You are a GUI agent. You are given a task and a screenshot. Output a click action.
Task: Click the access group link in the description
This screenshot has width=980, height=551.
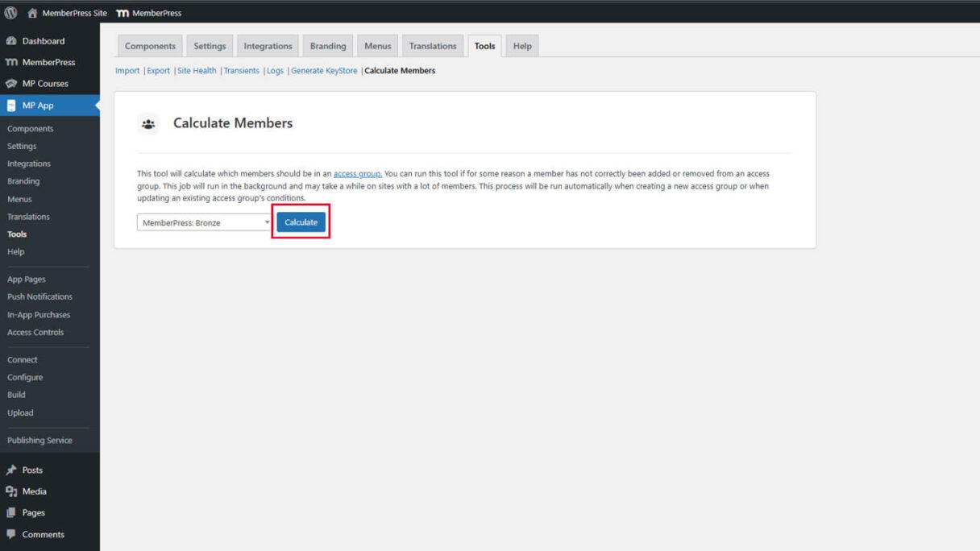356,173
